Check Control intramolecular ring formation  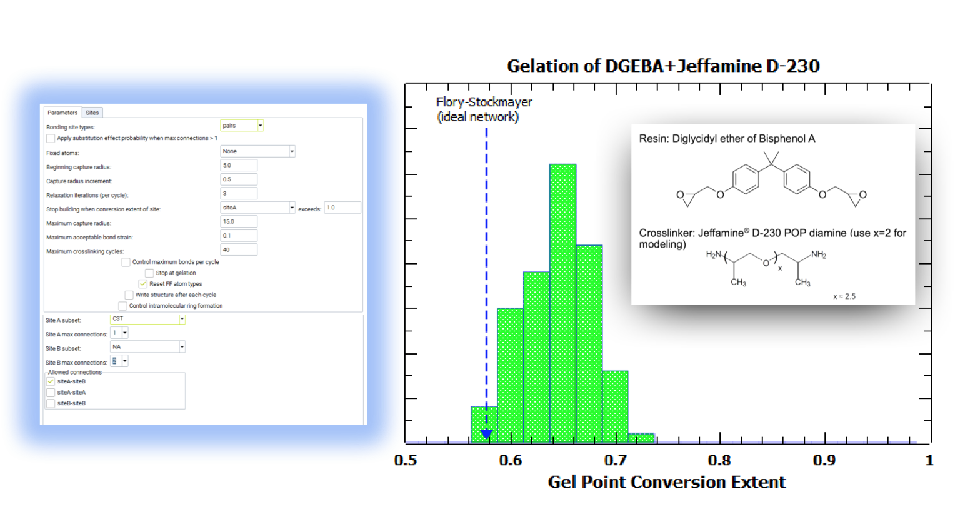[x=122, y=306]
